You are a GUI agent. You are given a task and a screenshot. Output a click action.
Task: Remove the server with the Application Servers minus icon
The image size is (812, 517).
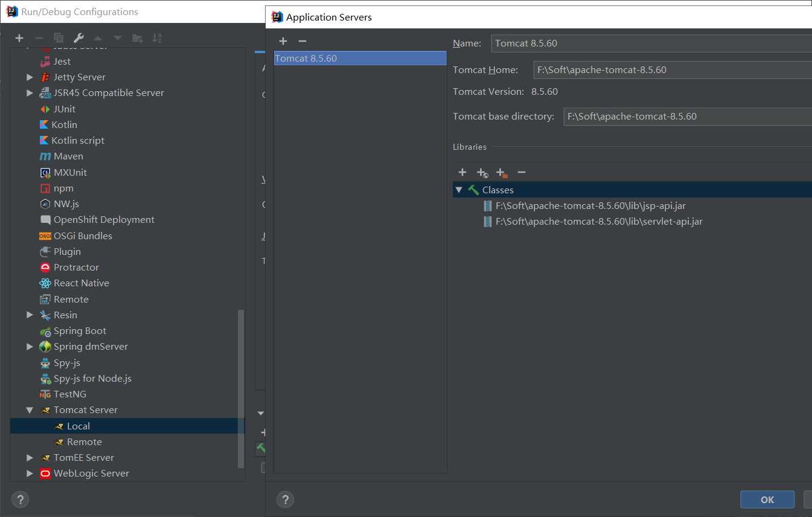[x=302, y=41]
